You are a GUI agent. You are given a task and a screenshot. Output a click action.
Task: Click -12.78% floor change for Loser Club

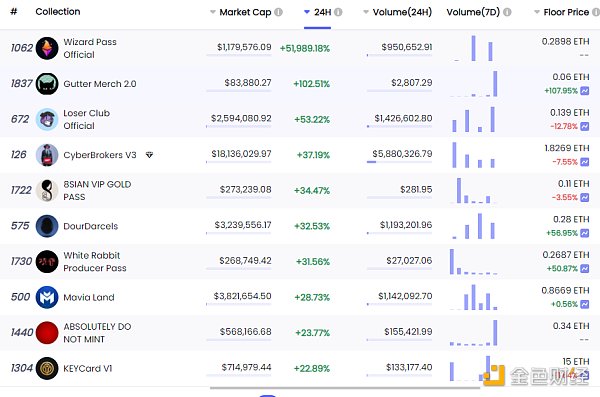coord(564,126)
